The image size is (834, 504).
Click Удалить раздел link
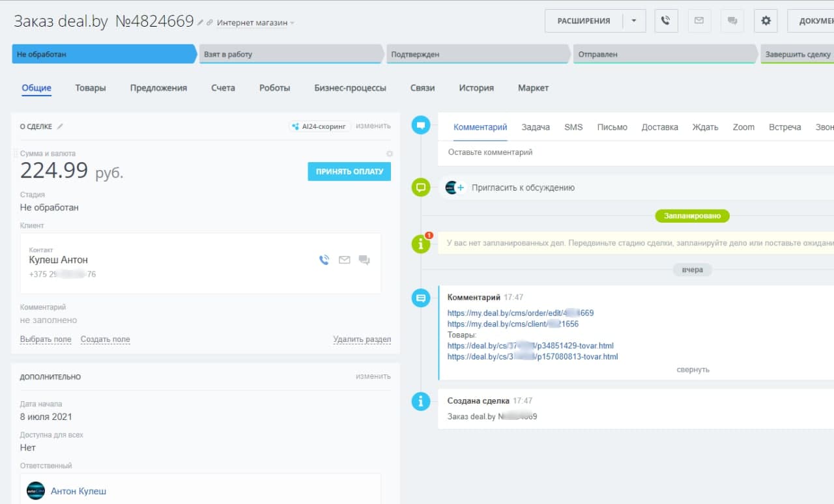click(362, 339)
